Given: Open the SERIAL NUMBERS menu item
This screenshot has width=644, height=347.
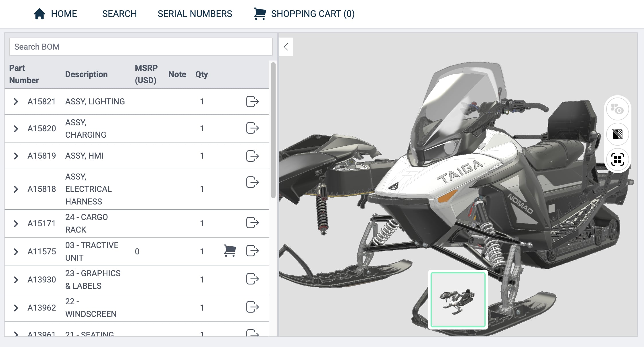Looking at the screenshot, I should [x=195, y=14].
